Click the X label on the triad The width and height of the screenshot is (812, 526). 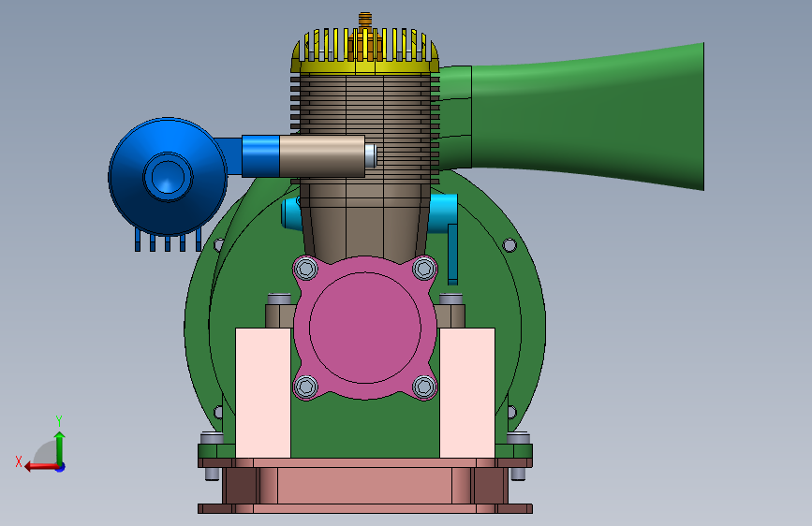(x=19, y=461)
